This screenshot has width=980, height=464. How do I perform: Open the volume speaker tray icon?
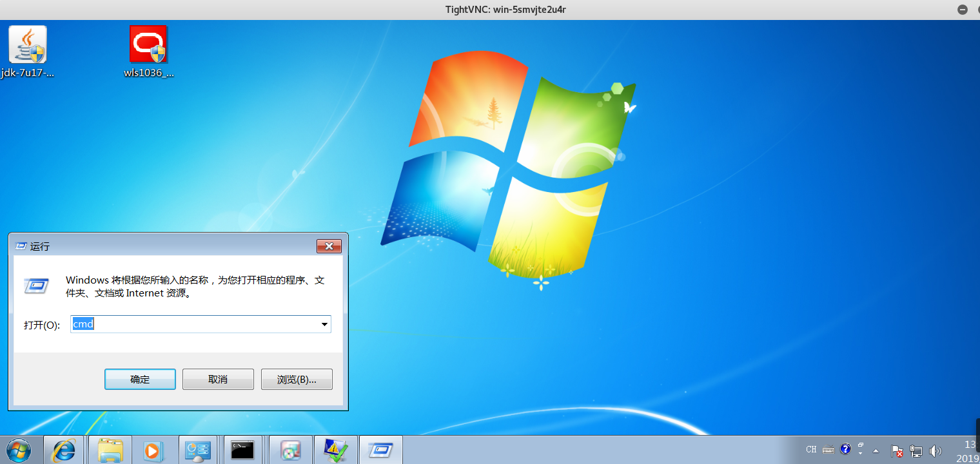click(x=935, y=451)
